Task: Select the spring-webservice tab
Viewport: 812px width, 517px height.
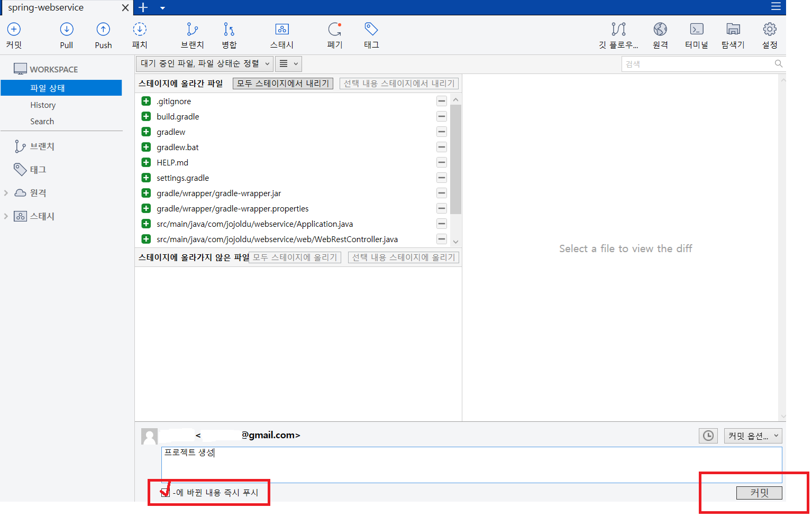Action: (x=66, y=7)
